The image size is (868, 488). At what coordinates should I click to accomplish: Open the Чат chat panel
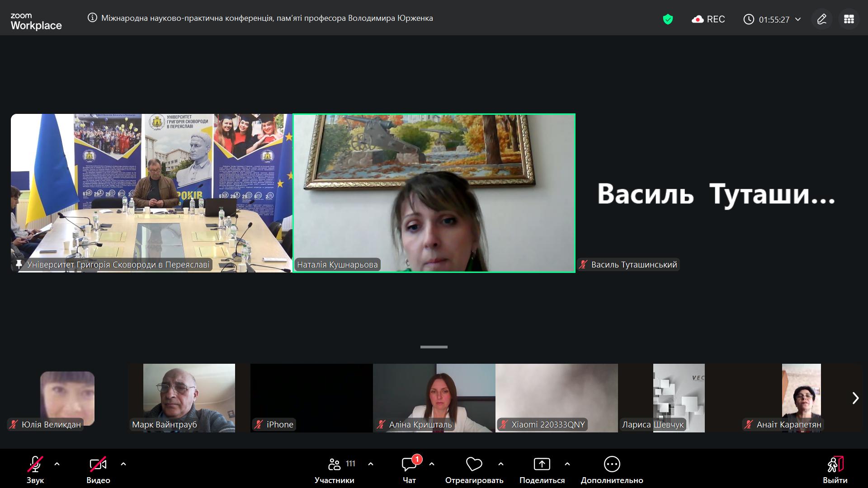[x=409, y=470]
